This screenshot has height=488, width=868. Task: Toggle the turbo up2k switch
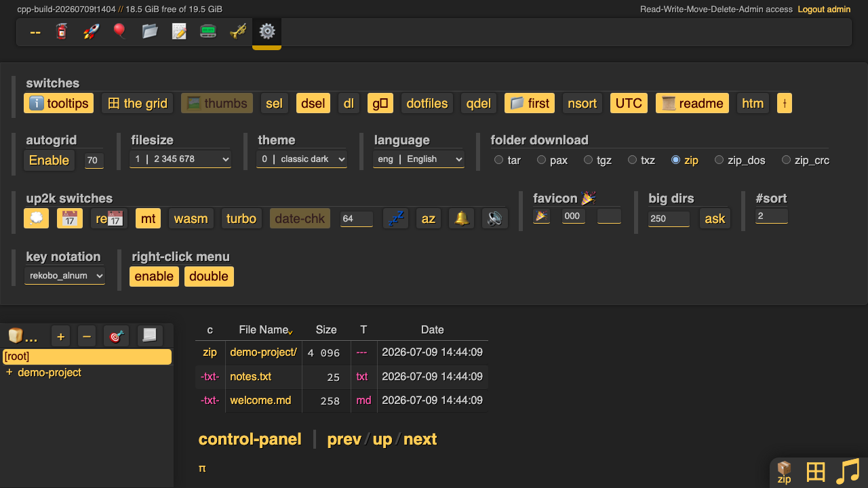click(241, 218)
